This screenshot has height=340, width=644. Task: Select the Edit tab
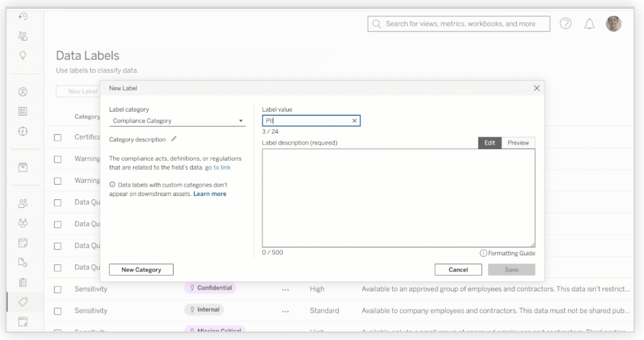[x=489, y=143]
